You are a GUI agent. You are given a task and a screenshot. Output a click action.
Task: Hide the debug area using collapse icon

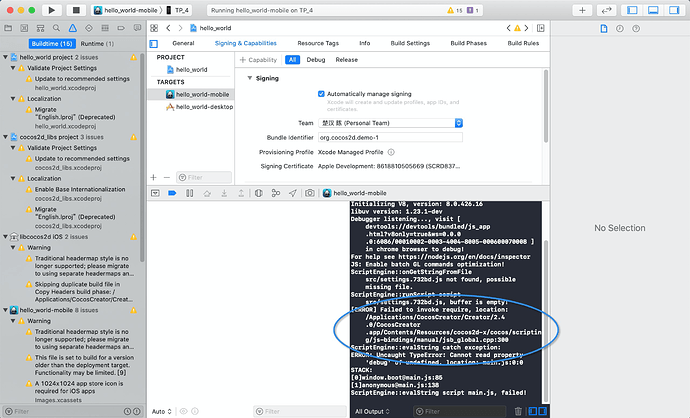pos(155,193)
